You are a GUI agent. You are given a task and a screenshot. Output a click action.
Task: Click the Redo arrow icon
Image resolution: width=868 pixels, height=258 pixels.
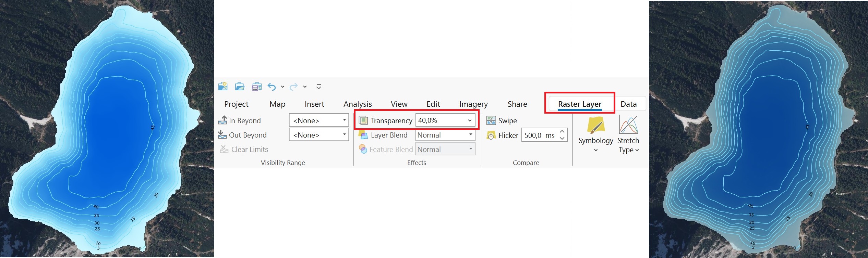pos(293,87)
